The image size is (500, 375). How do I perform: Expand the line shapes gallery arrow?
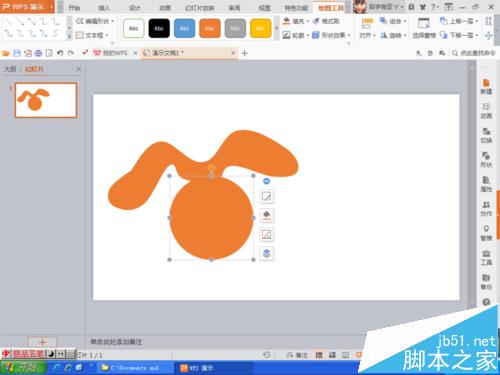click(69, 37)
